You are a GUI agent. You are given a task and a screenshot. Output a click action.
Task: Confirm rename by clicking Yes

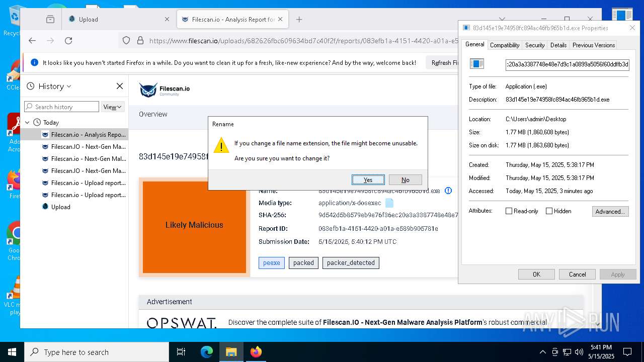[368, 180]
